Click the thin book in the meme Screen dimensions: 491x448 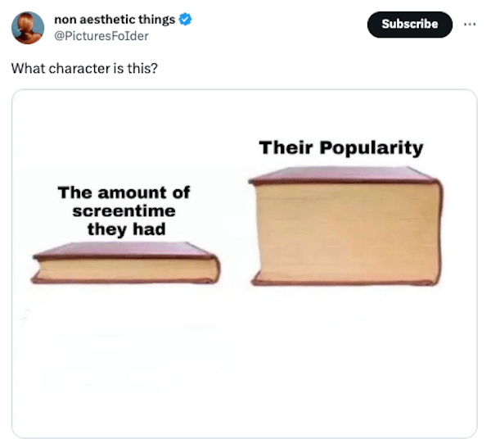(x=126, y=263)
